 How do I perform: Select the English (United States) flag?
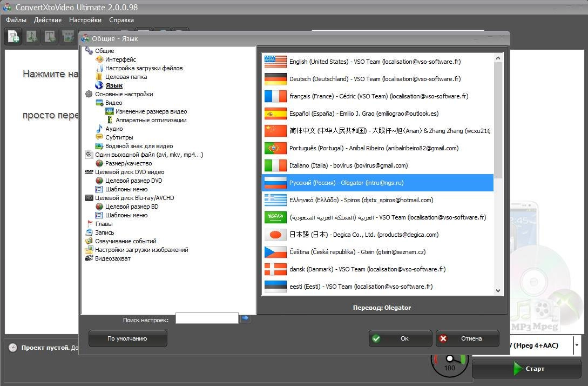[275, 62]
